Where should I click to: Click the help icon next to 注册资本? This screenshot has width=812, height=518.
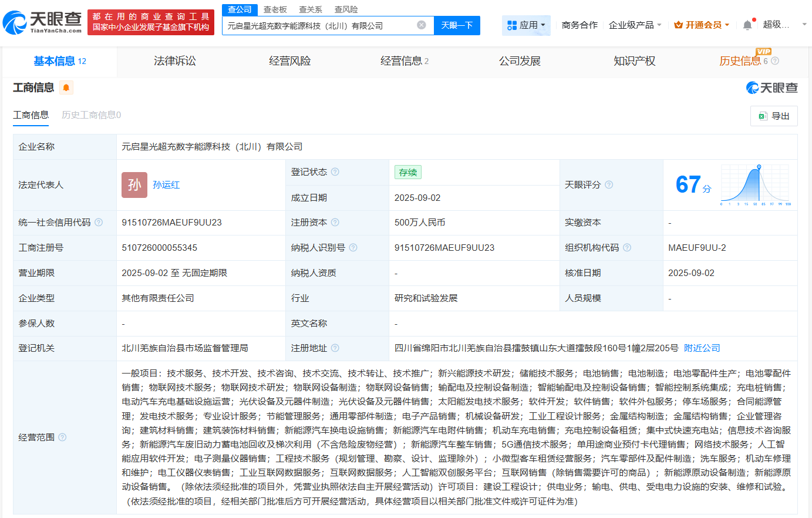coord(334,223)
